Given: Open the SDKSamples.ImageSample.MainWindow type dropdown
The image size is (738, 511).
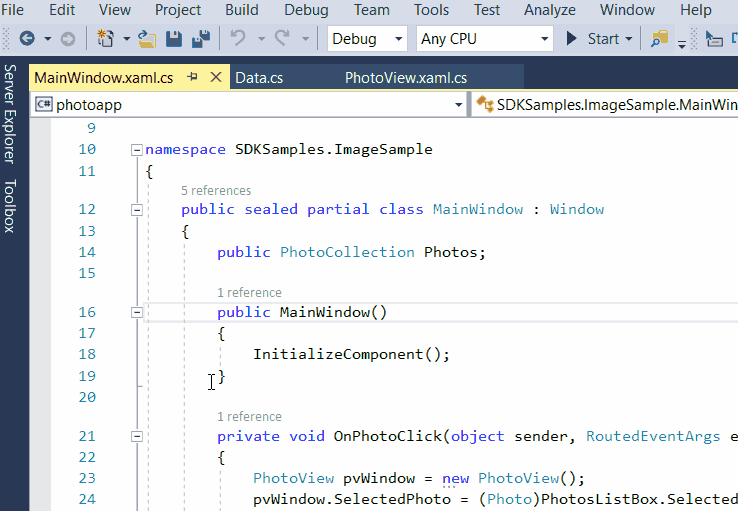Looking at the screenshot, I should click(605, 104).
